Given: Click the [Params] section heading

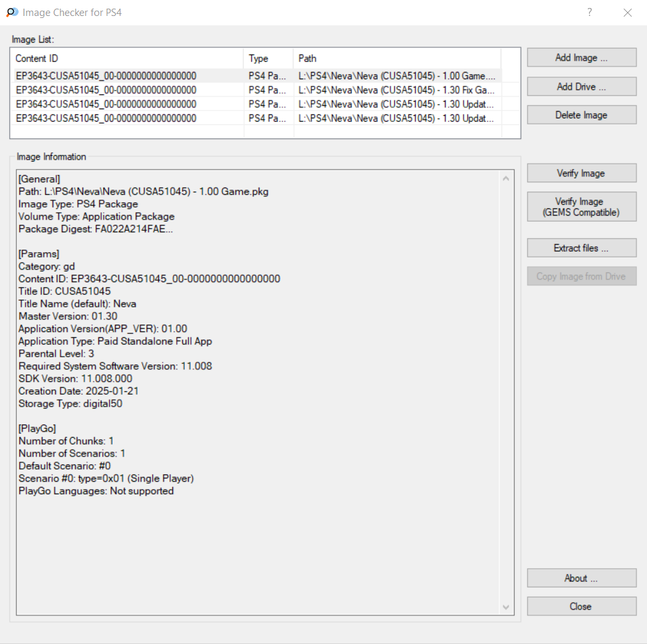Looking at the screenshot, I should (39, 254).
